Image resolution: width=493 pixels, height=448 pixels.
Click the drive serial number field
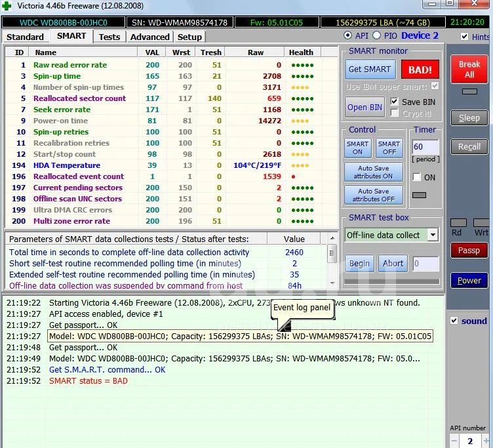coord(180,23)
